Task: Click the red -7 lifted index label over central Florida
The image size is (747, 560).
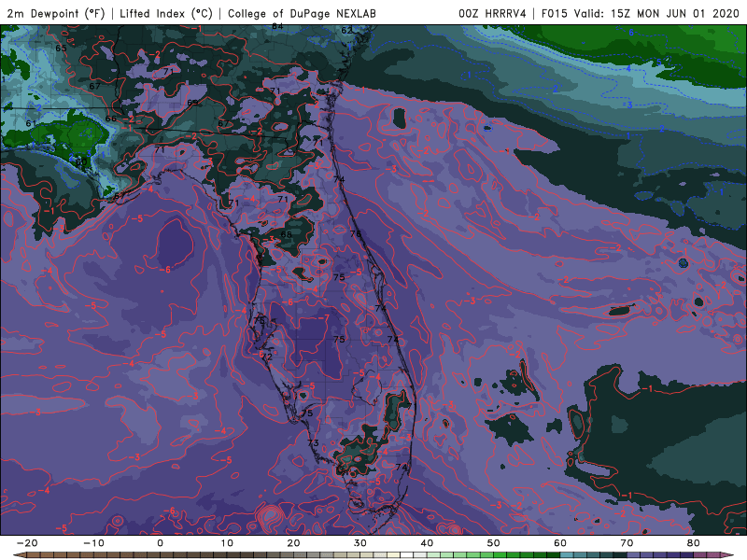Action: [324, 317]
